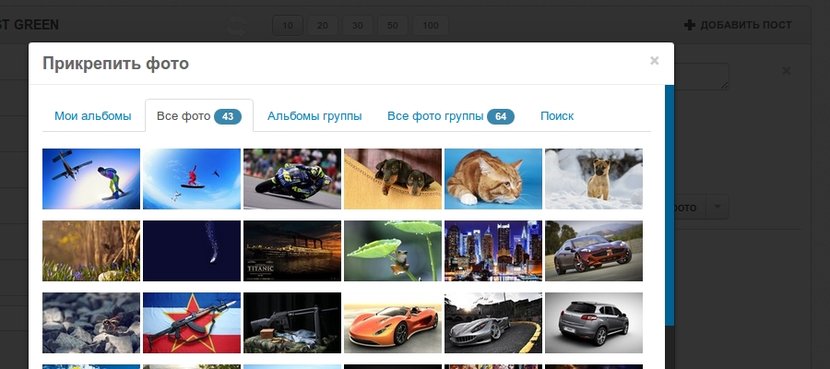This screenshot has width=830, height=369.
Task: Select the Titanic ship photo
Action: pos(292,251)
